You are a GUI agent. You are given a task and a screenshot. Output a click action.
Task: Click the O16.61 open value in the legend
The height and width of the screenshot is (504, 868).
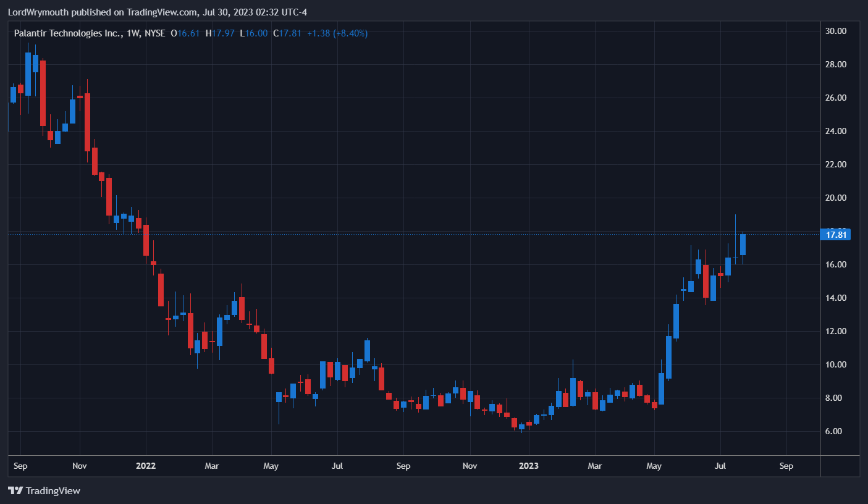[185, 33]
